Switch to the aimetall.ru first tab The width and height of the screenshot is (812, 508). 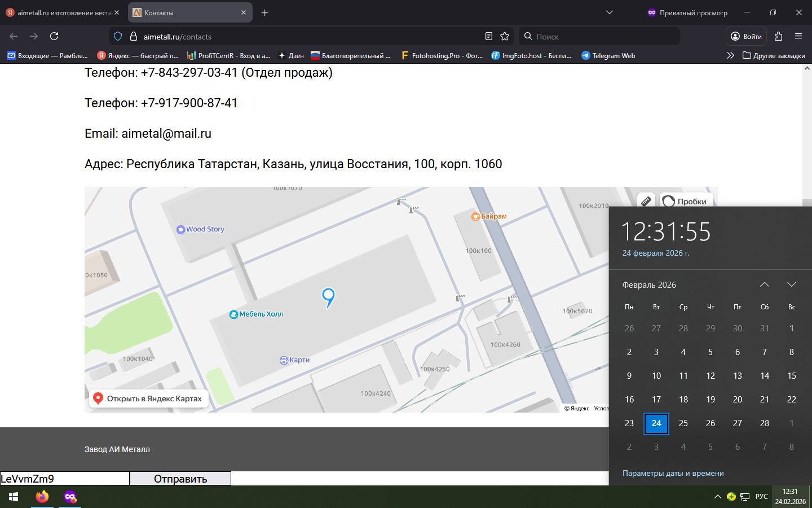(62, 12)
